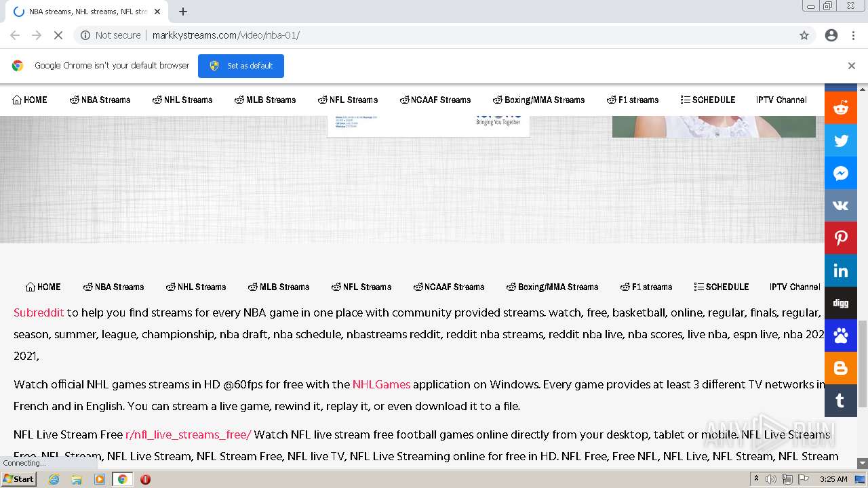Open HOME in lower navigation bar
This screenshot has height=488, width=868.
point(43,287)
